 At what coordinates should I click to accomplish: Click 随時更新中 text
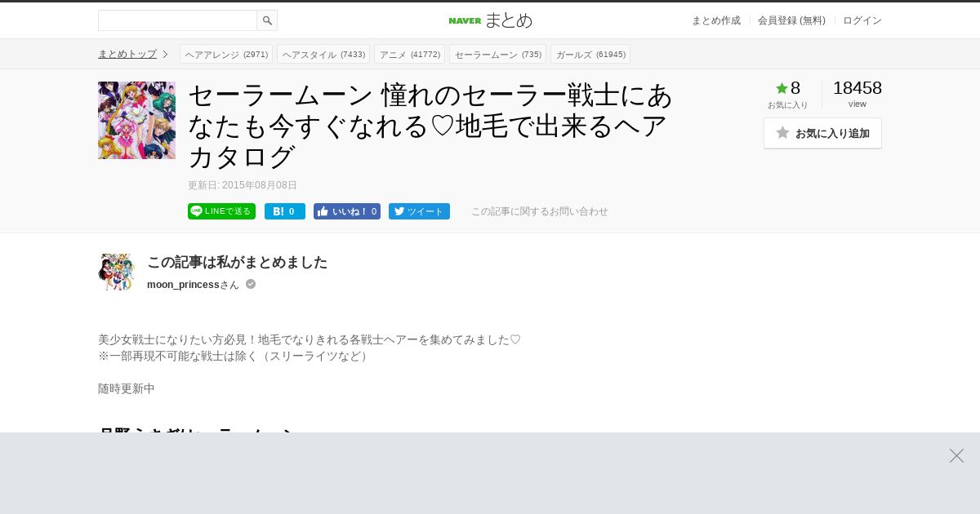(x=127, y=388)
